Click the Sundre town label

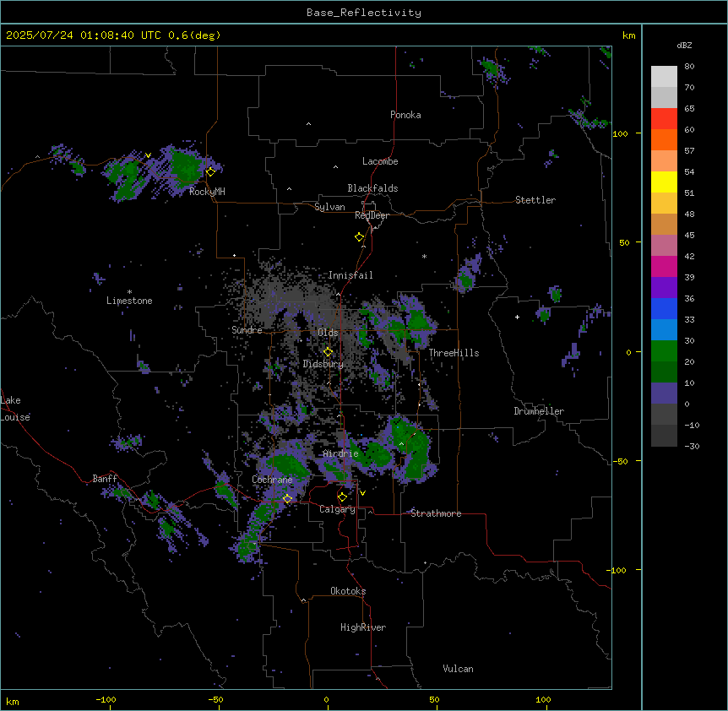tap(247, 330)
